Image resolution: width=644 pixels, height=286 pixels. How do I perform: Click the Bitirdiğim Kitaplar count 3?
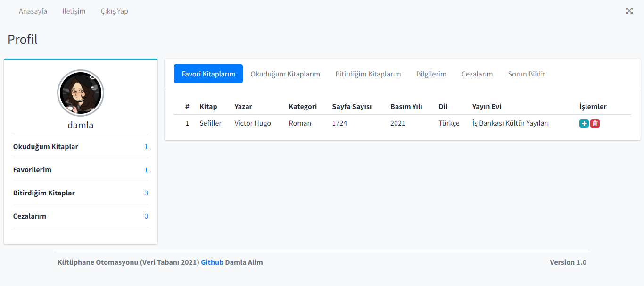146,193
